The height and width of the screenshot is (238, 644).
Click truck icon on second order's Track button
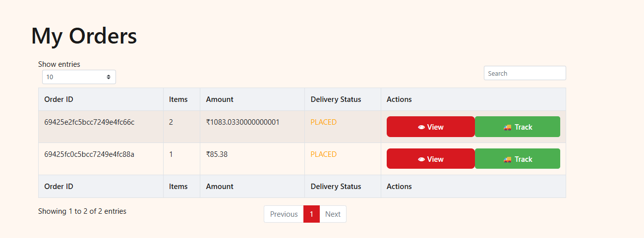508,159
